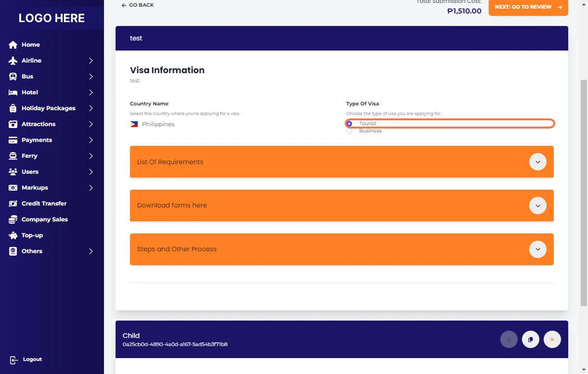Screen dimensions: 588x374
Task: Expand the Holiday Packages submenu arrow
Action: [x=91, y=108]
